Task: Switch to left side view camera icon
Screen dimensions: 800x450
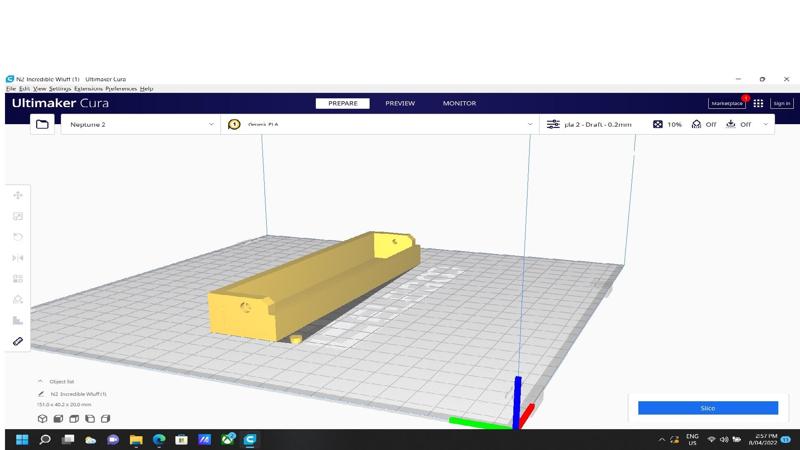Action: coord(90,419)
